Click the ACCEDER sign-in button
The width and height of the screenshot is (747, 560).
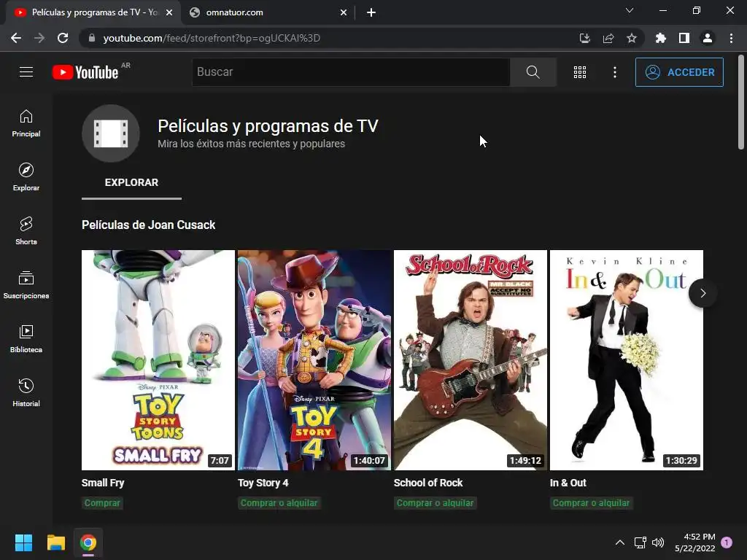(x=679, y=72)
